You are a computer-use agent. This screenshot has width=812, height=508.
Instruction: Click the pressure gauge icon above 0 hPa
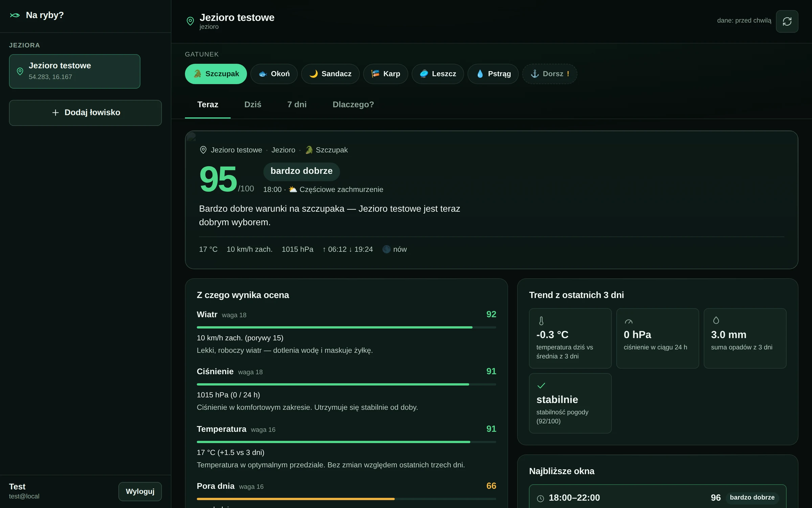click(628, 321)
